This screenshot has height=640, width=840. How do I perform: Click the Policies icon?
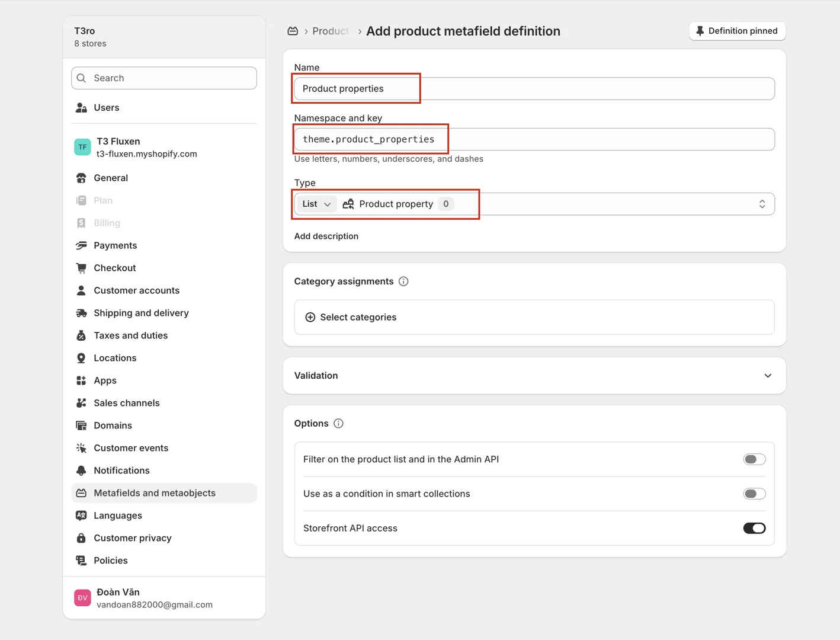[81, 561]
